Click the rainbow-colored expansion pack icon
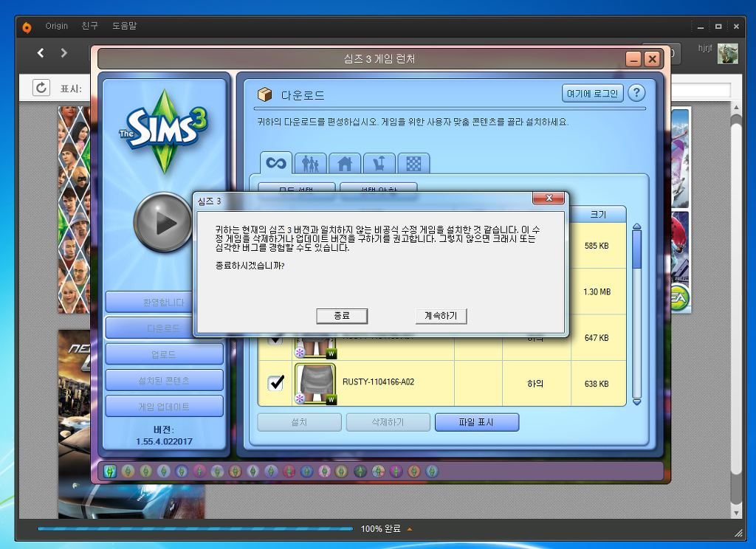This screenshot has height=549, width=756. pyautogui.click(x=379, y=471)
